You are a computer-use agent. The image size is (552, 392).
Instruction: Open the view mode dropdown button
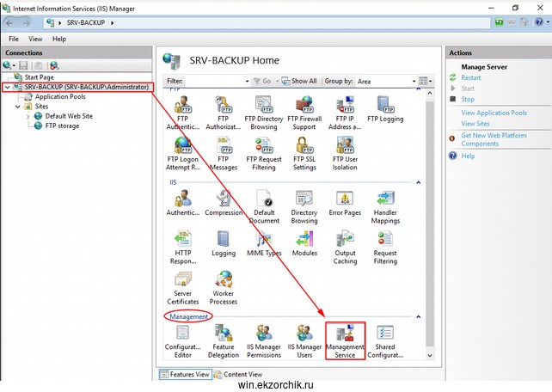pos(426,82)
